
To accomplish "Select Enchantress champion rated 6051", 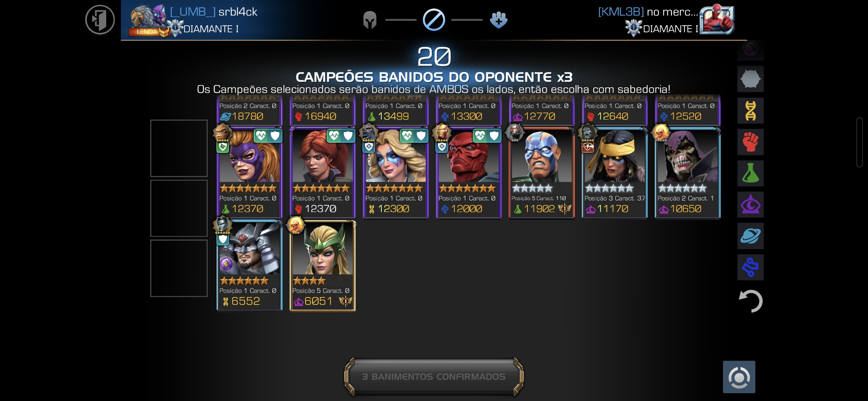I will point(322,265).
